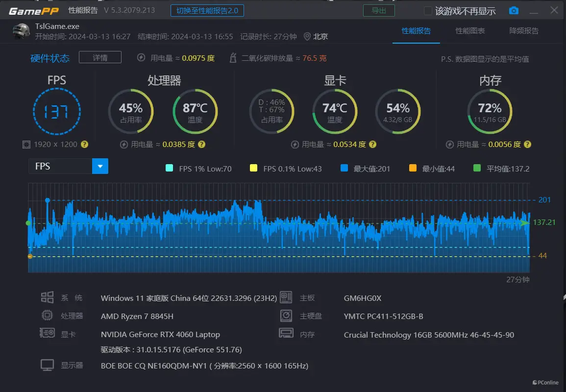Viewport: 566px width, 392px height.
Task: Open hardware 详情 details button
Action: click(x=100, y=57)
